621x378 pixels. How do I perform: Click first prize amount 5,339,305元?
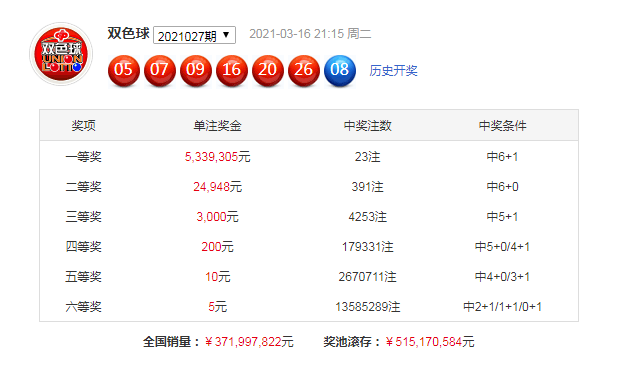[217, 157]
